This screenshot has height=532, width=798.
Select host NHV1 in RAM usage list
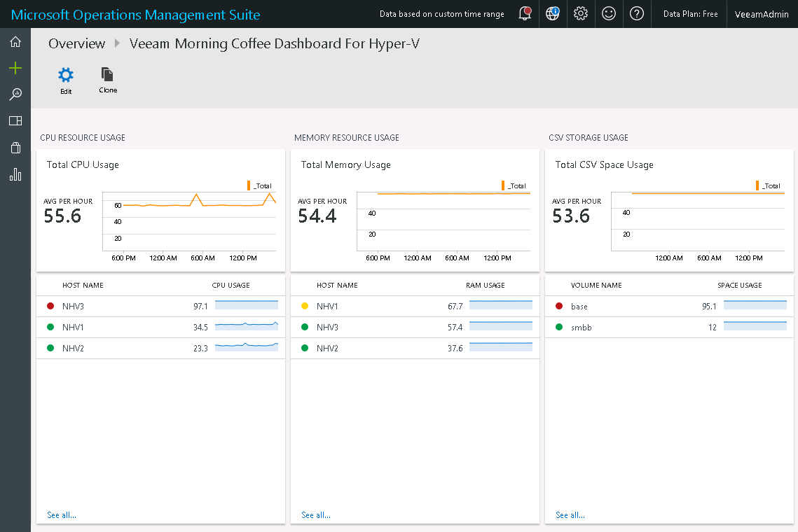(x=415, y=306)
